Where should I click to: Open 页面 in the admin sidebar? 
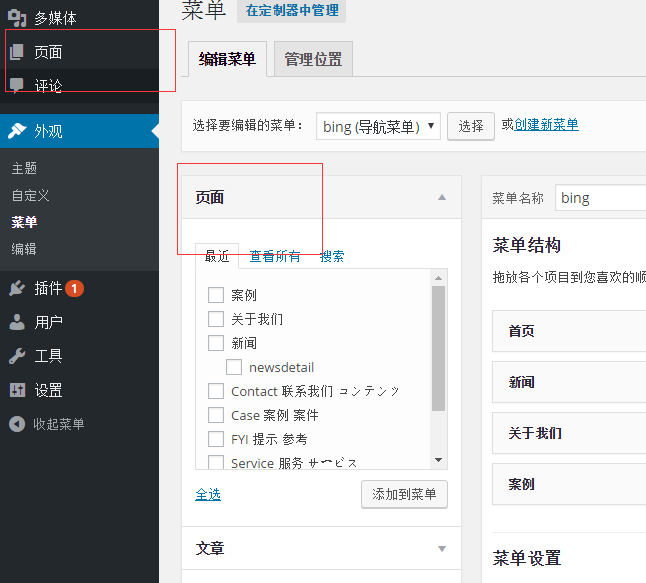coord(79,52)
